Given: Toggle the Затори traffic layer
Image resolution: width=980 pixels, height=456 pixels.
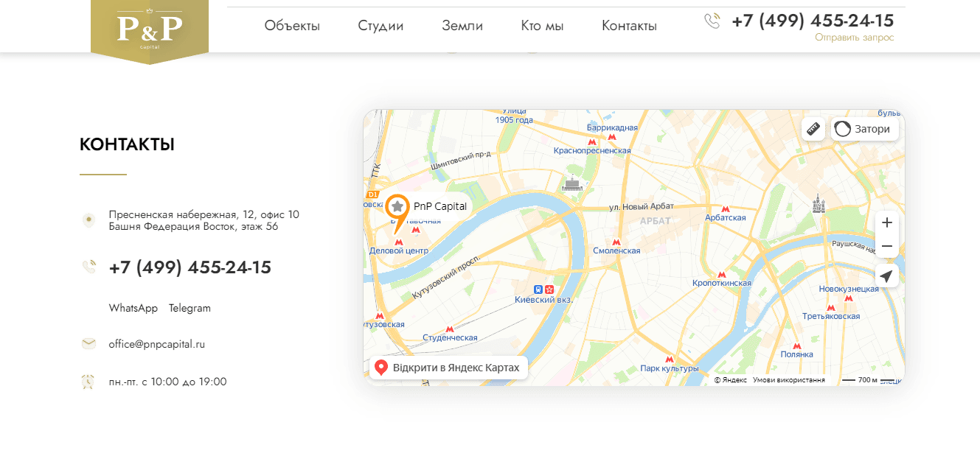Looking at the screenshot, I should pyautogui.click(x=864, y=129).
